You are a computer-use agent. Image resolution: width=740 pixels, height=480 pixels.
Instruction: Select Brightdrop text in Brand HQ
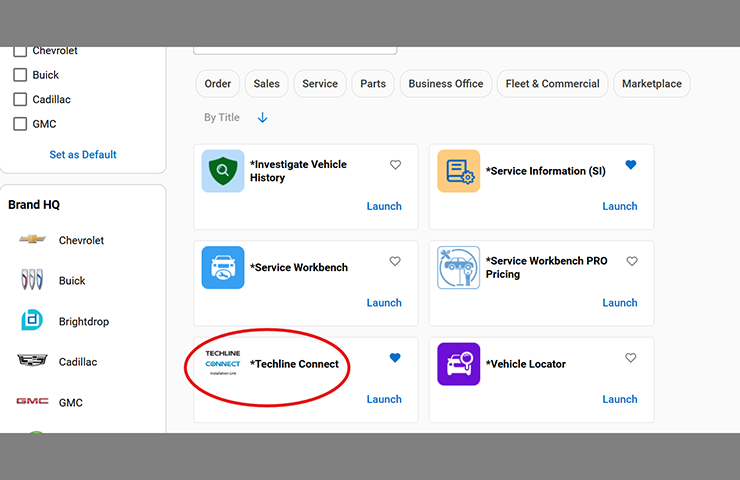[x=84, y=321]
